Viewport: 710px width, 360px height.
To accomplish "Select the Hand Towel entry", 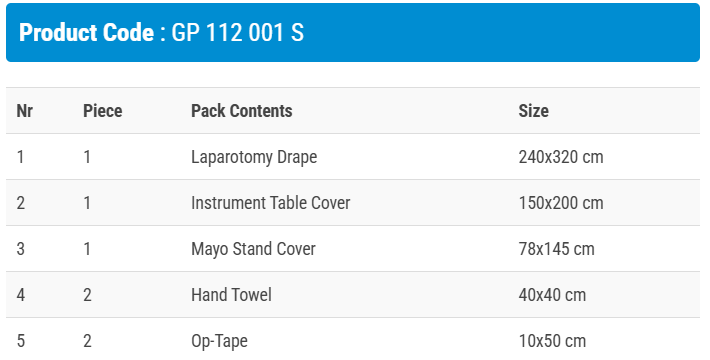I will click(231, 295).
